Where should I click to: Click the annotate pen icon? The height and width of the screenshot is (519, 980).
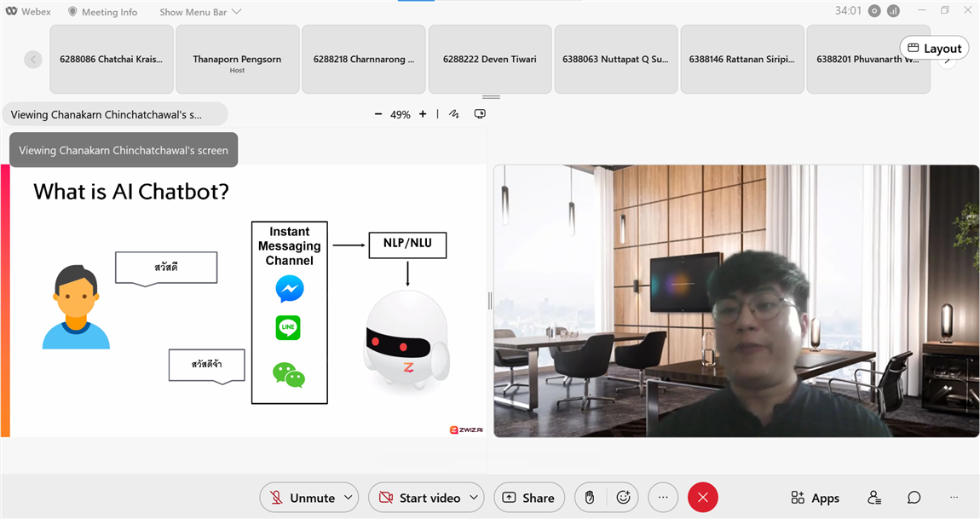point(454,114)
